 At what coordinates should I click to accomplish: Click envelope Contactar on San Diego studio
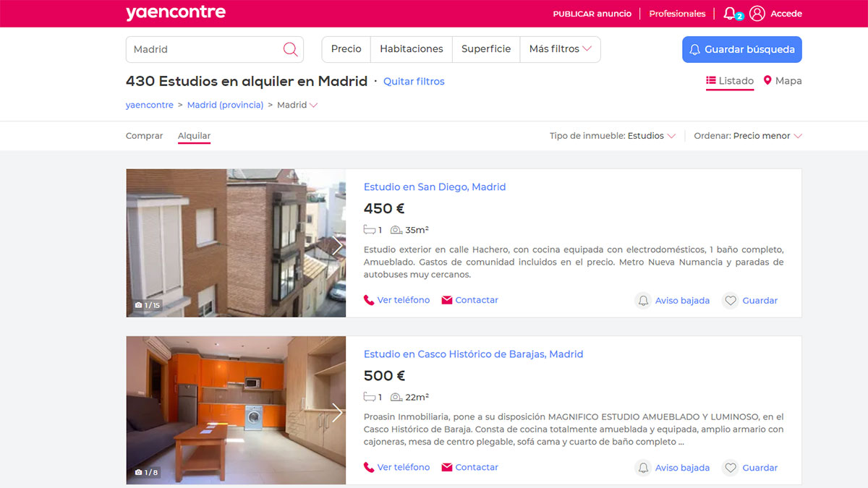point(469,300)
